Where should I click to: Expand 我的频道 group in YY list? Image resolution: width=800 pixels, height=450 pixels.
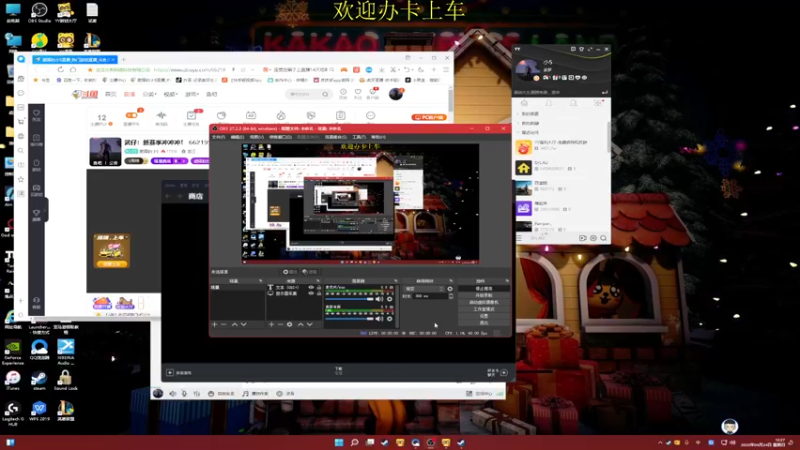click(x=528, y=114)
